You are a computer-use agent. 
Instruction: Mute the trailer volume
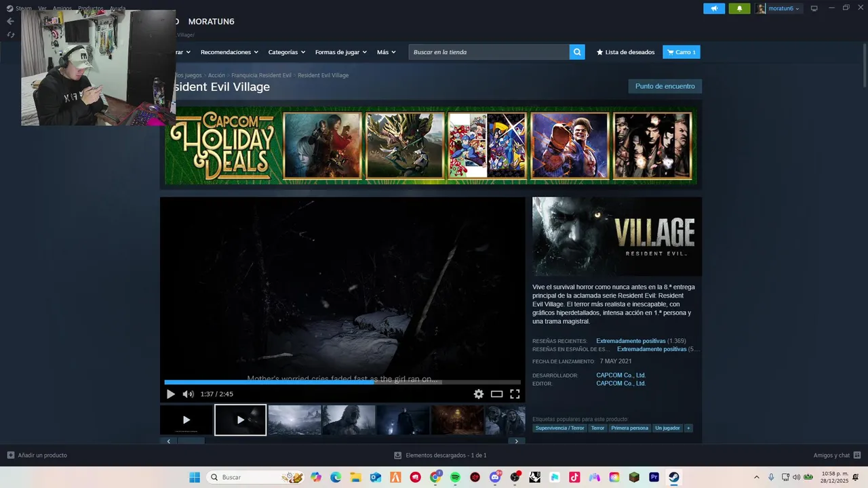(189, 394)
